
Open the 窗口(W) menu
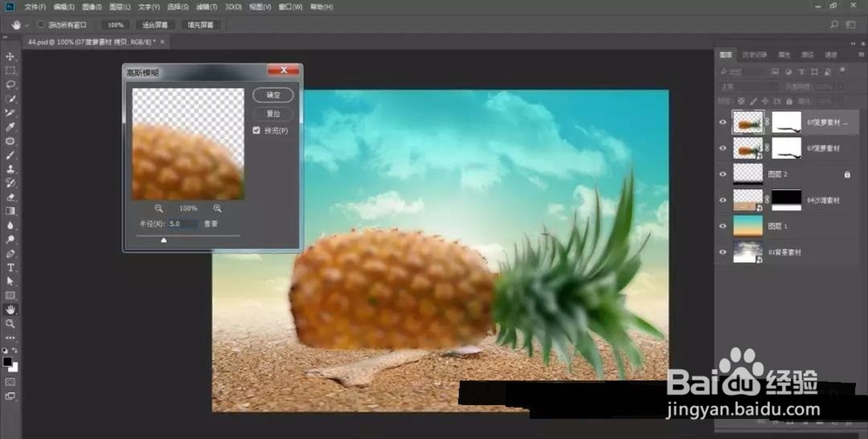pos(291,7)
